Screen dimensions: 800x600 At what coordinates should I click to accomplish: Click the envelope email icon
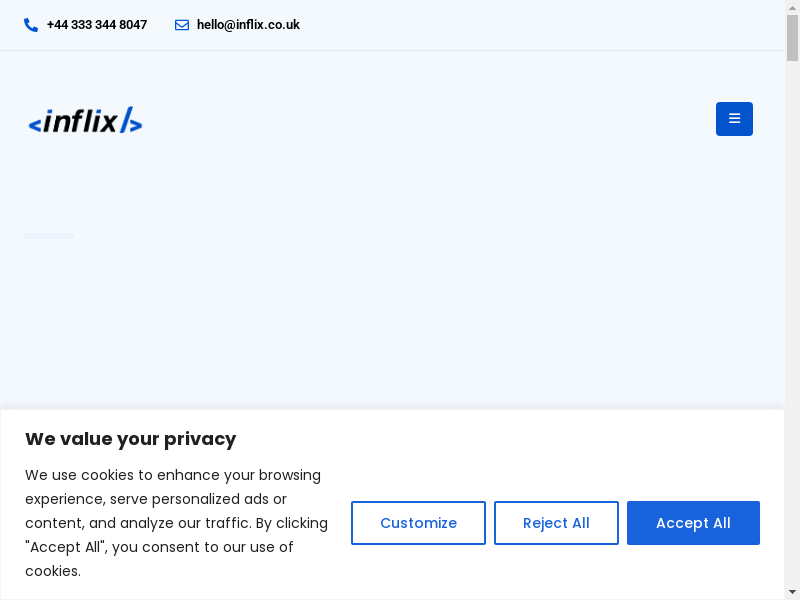pyautogui.click(x=182, y=25)
